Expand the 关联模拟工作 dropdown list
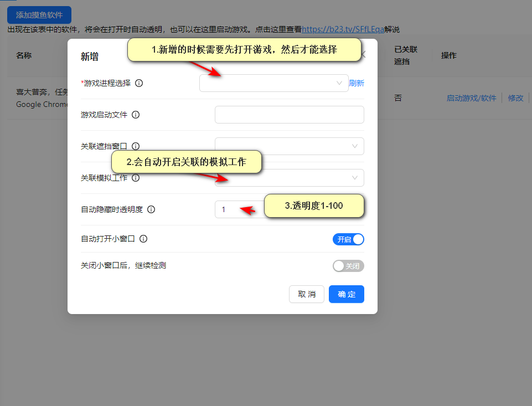This screenshot has width=532, height=406. 289,178
